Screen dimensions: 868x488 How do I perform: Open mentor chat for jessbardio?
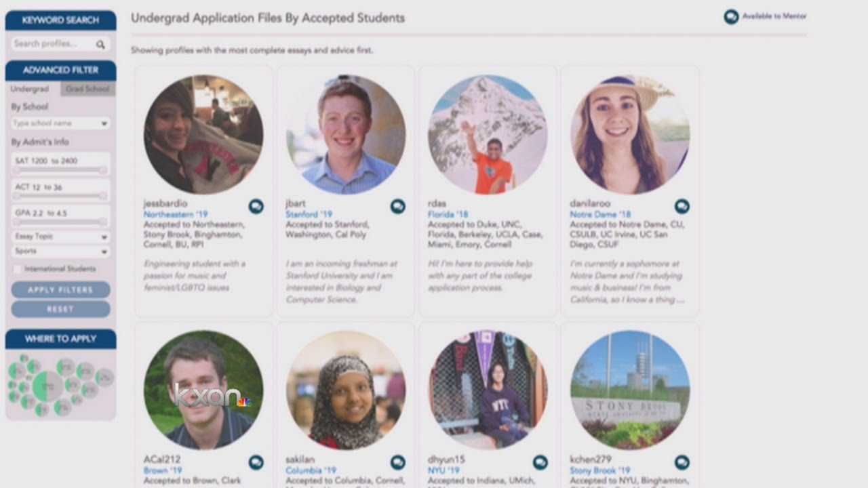click(256, 206)
